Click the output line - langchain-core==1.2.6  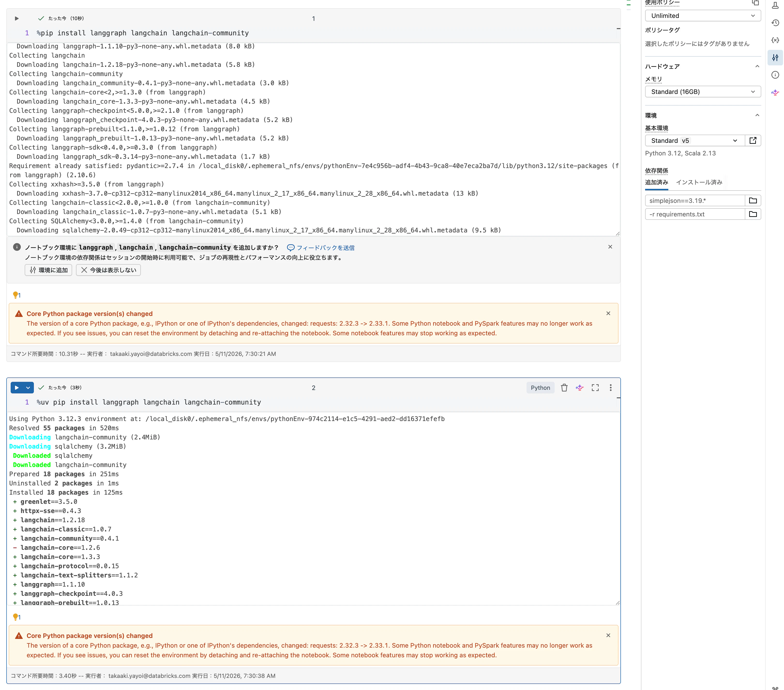pyautogui.click(x=56, y=548)
